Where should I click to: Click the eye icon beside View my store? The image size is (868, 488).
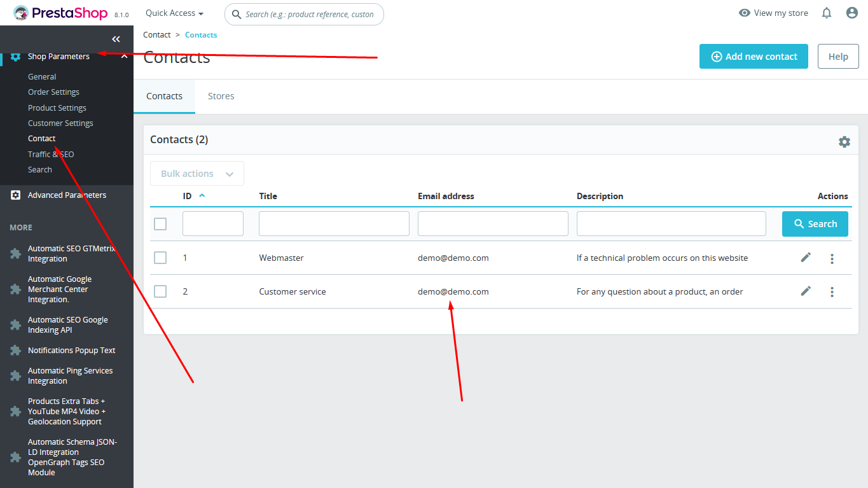(x=745, y=13)
